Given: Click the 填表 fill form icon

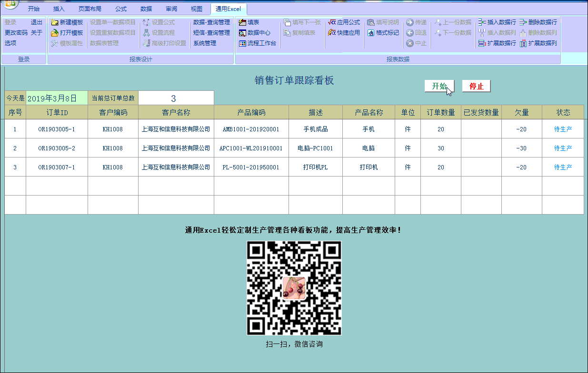Looking at the screenshot, I should [x=242, y=22].
